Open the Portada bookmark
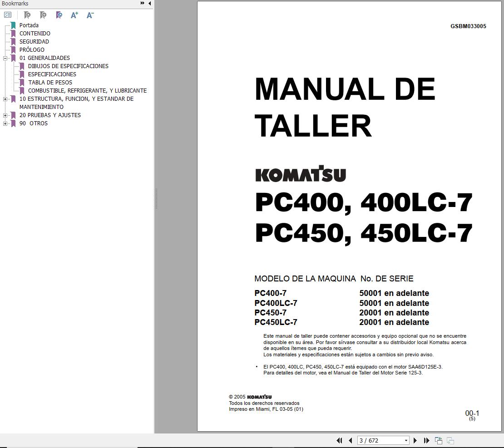 pyautogui.click(x=29, y=25)
